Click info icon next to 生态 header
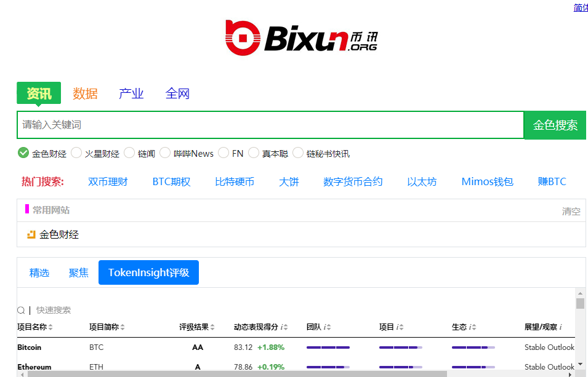The width and height of the screenshot is (588, 377). pos(470,327)
